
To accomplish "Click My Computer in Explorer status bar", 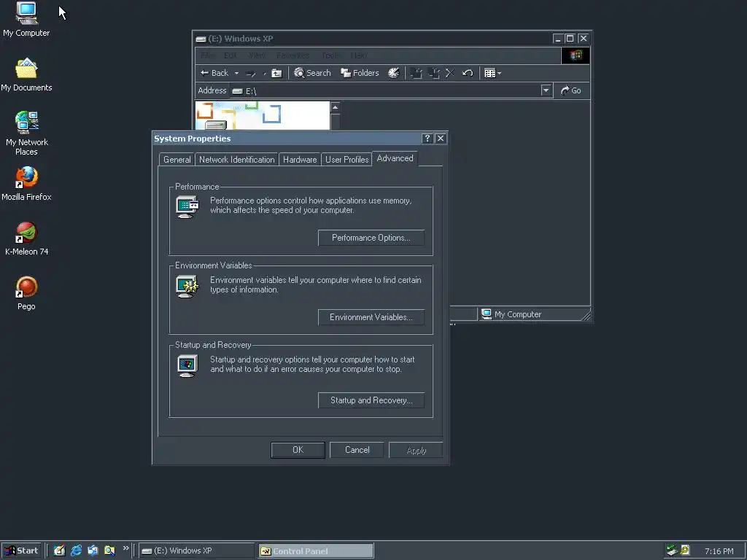I will 511,314.
